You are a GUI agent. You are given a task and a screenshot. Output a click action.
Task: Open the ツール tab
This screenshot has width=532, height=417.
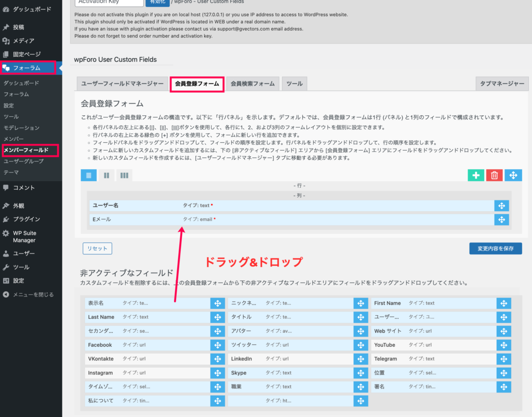coord(295,84)
